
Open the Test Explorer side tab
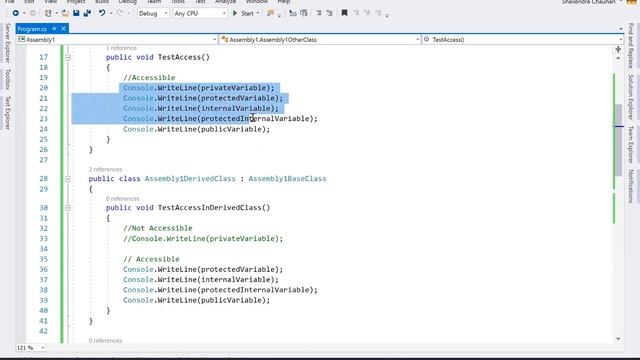point(7,113)
